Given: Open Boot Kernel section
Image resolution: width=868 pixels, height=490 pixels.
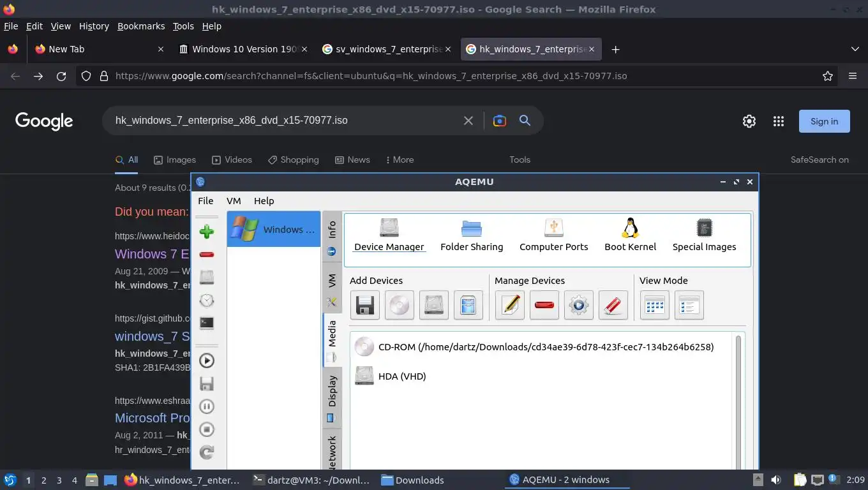Looking at the screenshot, I should [x=630, y=235].
